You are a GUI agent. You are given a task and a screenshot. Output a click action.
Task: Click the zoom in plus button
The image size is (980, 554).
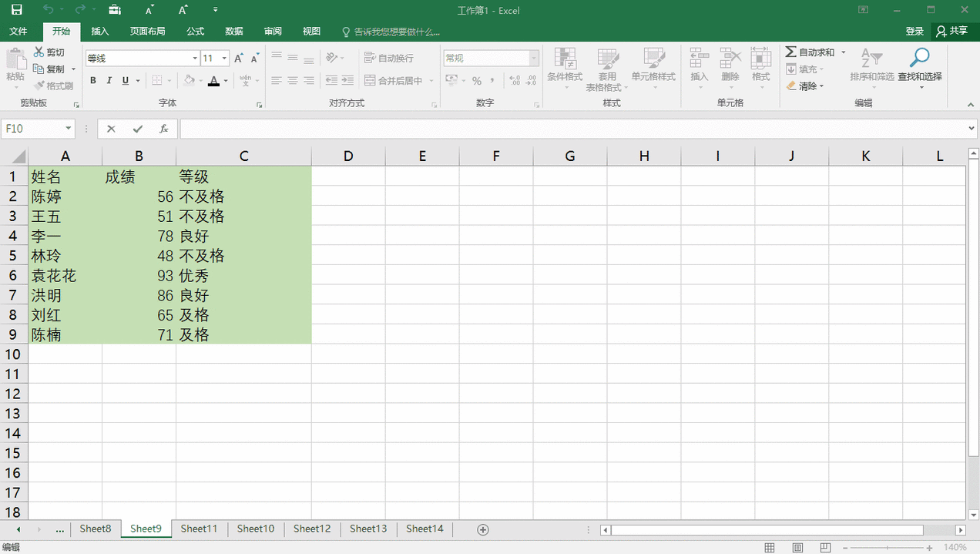[930, 547]
